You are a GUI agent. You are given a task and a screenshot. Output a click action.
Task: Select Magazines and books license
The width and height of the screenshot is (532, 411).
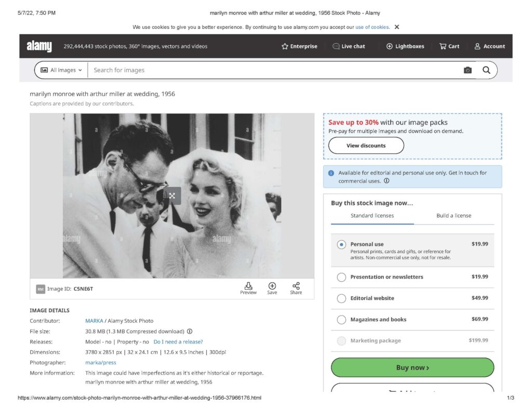[341, 320]
